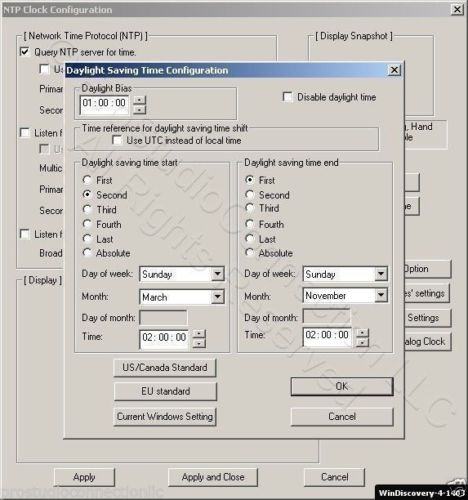Apply US/Canada Standard preset
This screenshot has width=468, height=500.
(165, 368)
